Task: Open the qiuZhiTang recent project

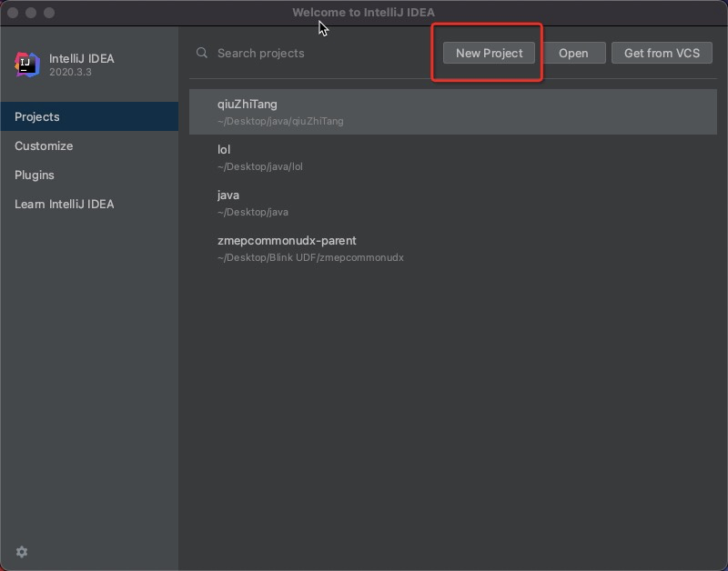Action: (x=452, y=112)
